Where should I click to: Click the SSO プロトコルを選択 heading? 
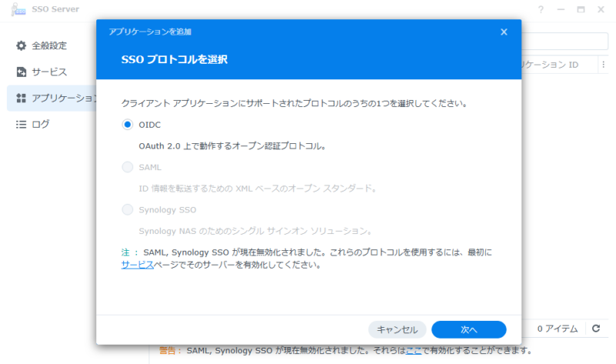click(x=175, y=59)
